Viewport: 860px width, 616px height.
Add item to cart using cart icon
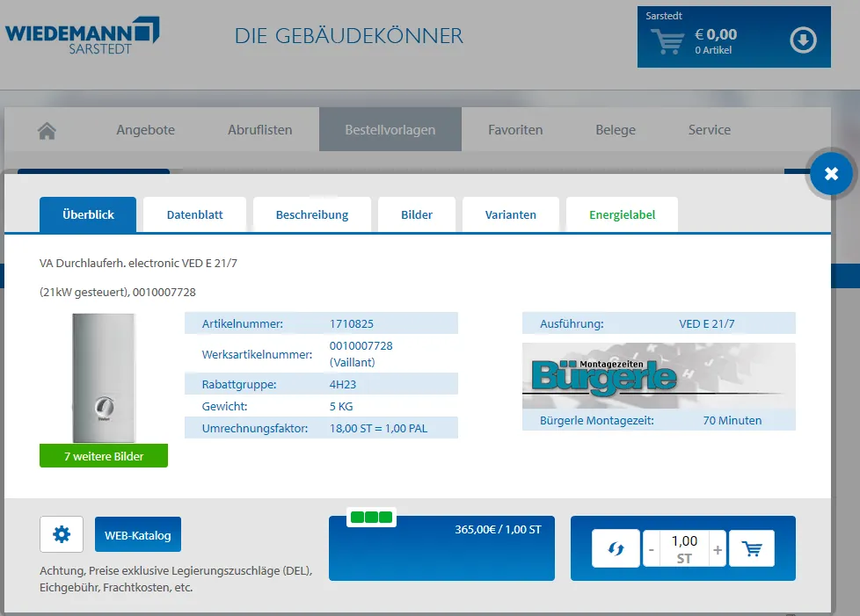(x=752, y=548)
